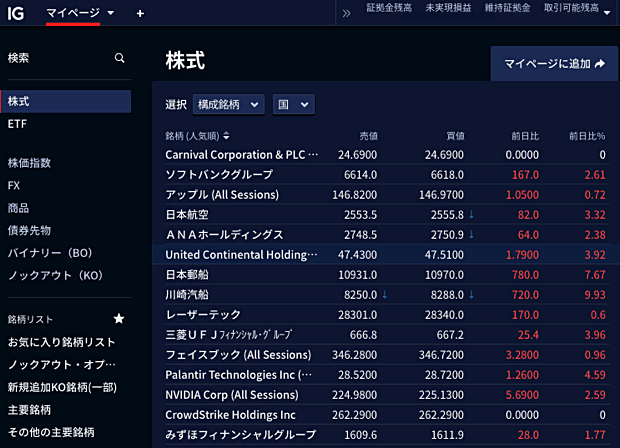Open 株価指数 category
Image resolution: width=620 pixels, height=448 pixels.
[29, 163]
